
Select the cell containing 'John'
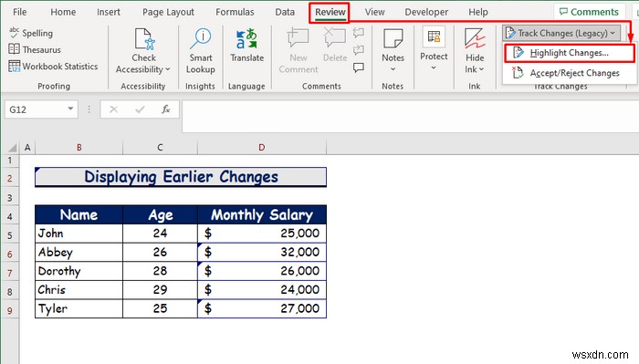point(79,234)
